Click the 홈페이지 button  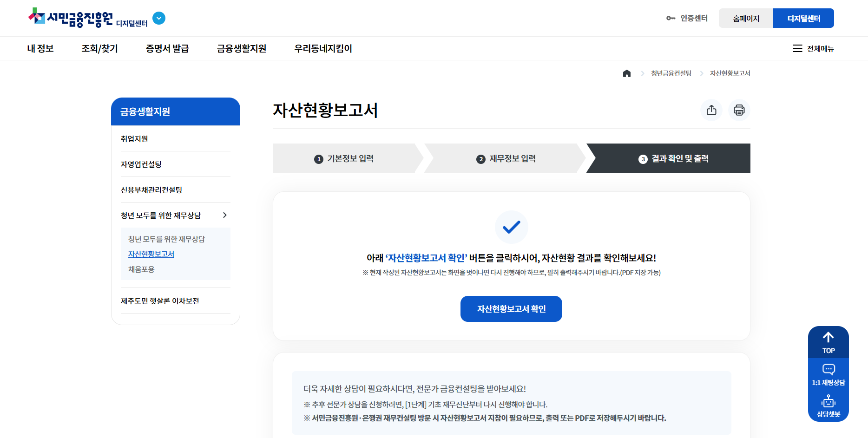pos(746,18)
